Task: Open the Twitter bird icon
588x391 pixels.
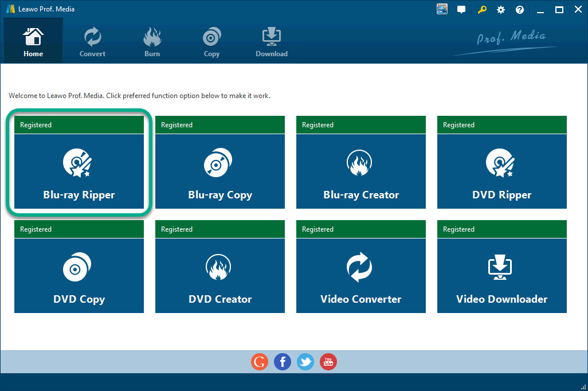Action: [x=305, y=362]
